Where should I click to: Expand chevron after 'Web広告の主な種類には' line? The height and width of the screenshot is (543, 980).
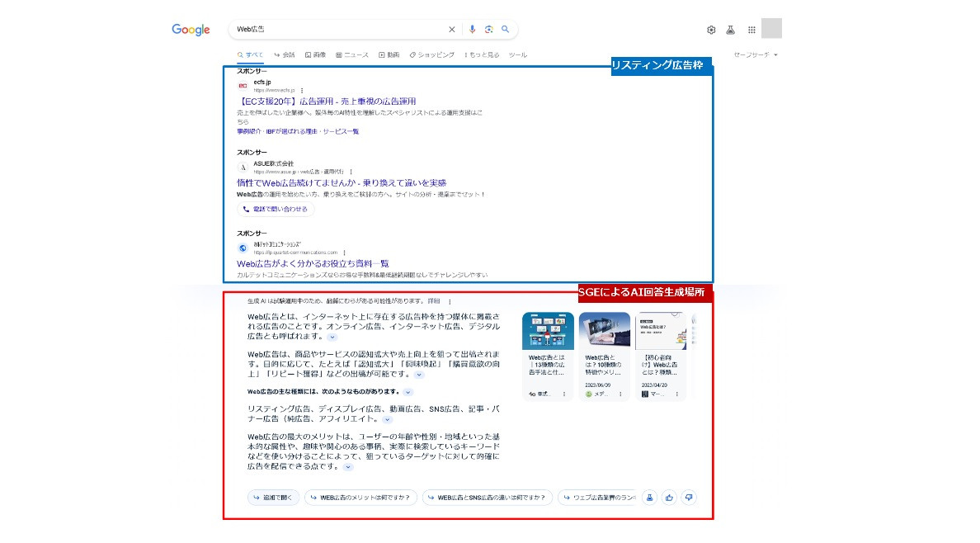point(408,392)
